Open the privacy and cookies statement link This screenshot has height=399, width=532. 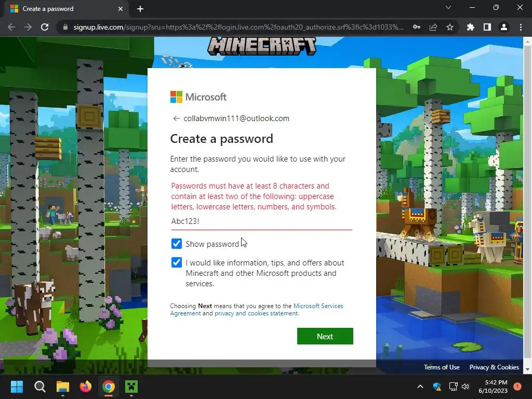point(257,313)
